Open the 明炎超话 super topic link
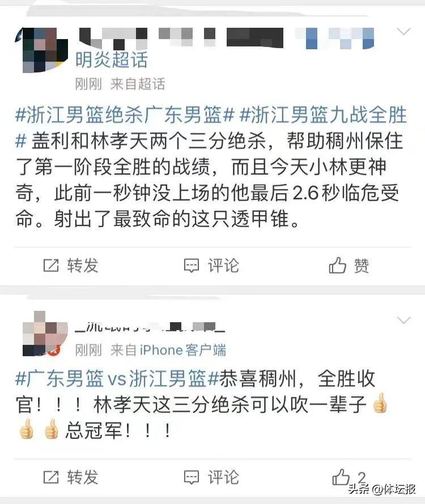The height and width of the screenshot is (504, 425). pyautogui.click(x=111, y=60)
